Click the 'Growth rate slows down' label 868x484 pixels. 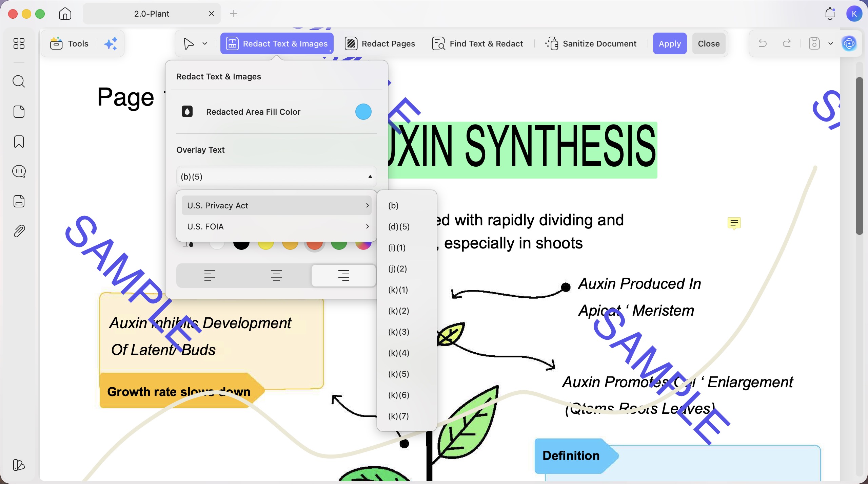click(179, 392)
